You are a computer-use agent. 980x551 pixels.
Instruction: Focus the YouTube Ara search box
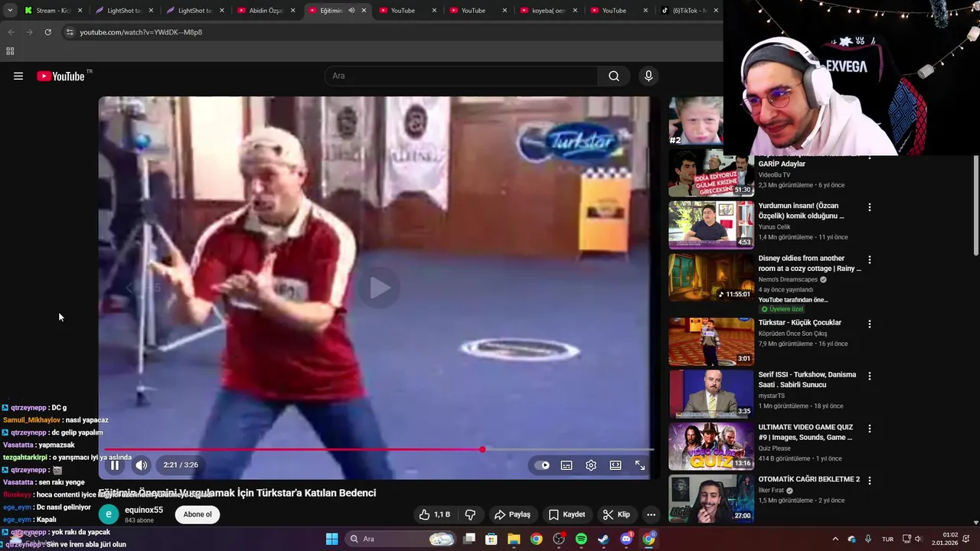[x=462, y=76]
